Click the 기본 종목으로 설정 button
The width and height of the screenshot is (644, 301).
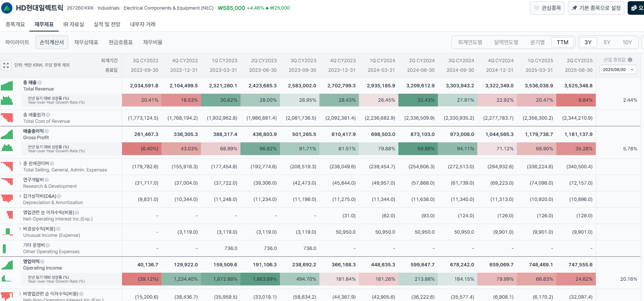(x=596, y=8)
